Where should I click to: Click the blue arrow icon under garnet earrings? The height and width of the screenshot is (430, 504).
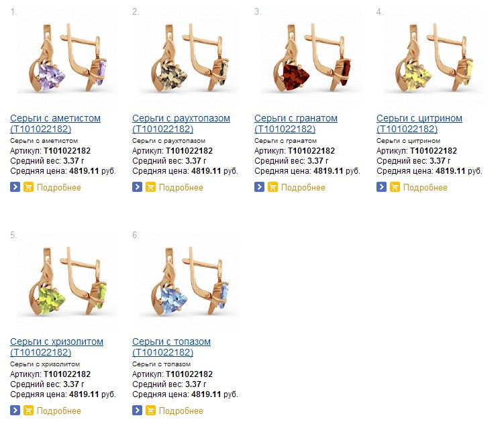[x=260, y=187]
